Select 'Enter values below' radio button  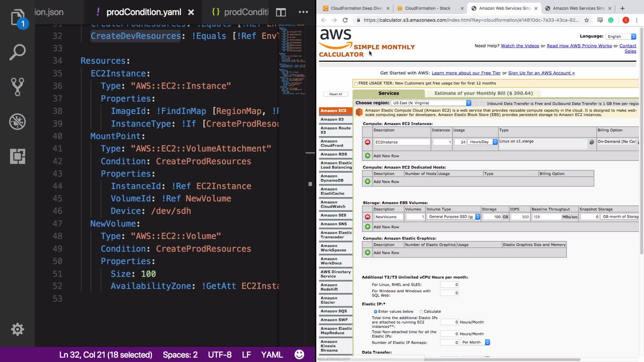point(376,312)
